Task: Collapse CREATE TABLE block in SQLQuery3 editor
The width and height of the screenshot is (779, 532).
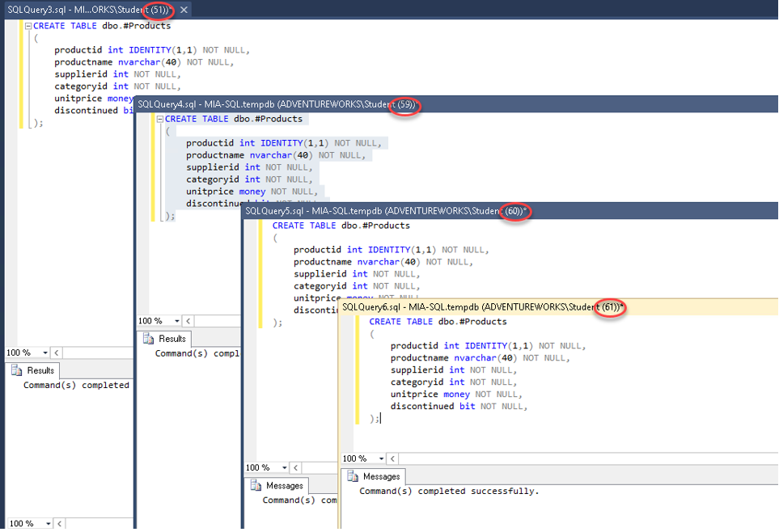Action: coord(28,26)
